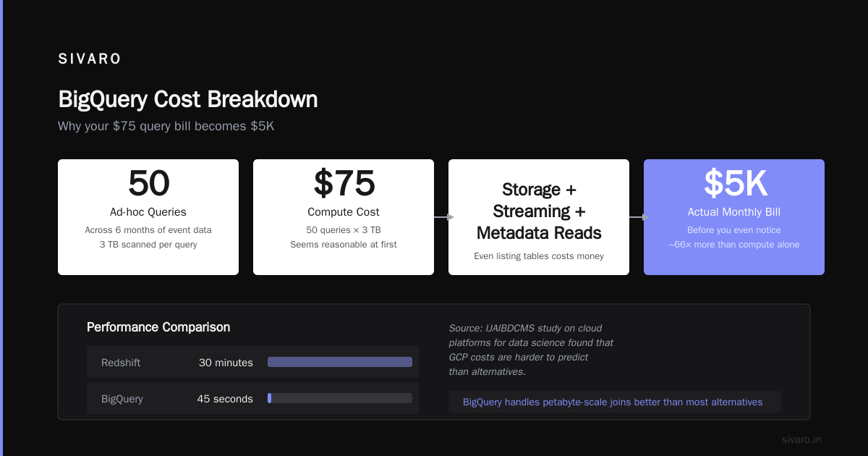Click the subtitle about $75 query bill
The image size is (868, 456).
click(166, 126)
